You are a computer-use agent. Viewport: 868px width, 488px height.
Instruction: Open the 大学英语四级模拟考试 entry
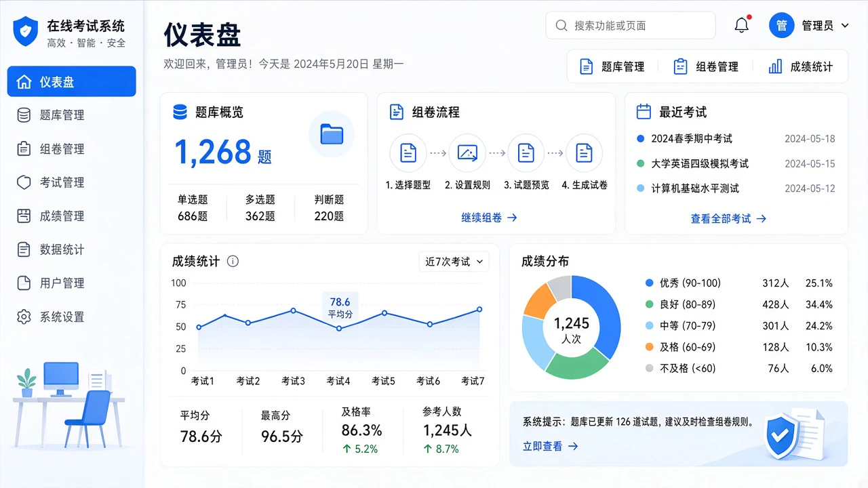pyautogui.click(x=736, y=163)
